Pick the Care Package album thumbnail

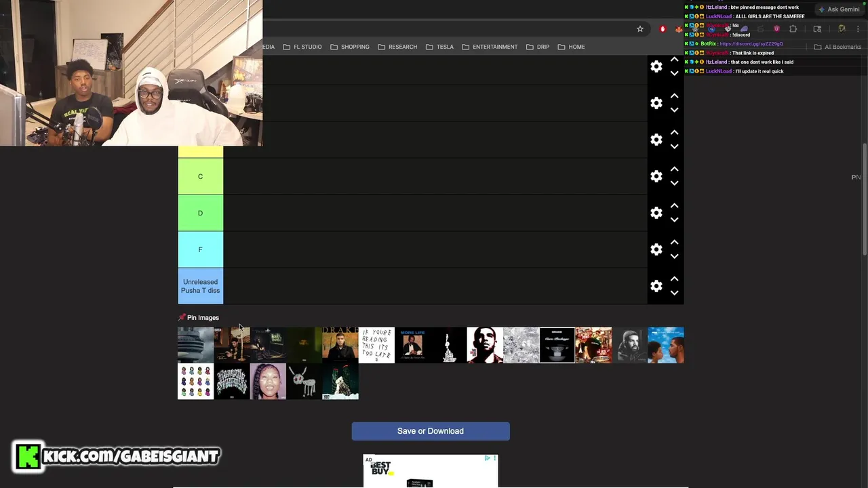point(557,345)
